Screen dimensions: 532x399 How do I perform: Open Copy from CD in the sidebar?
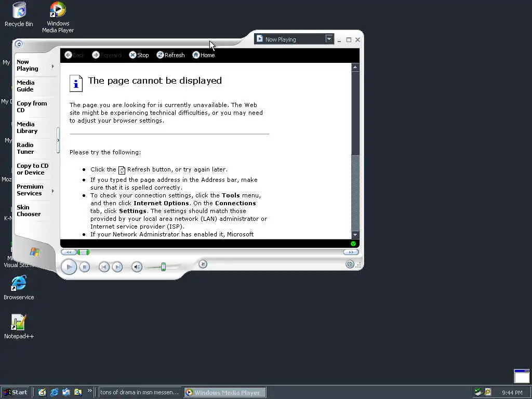[x=32, y=107]
